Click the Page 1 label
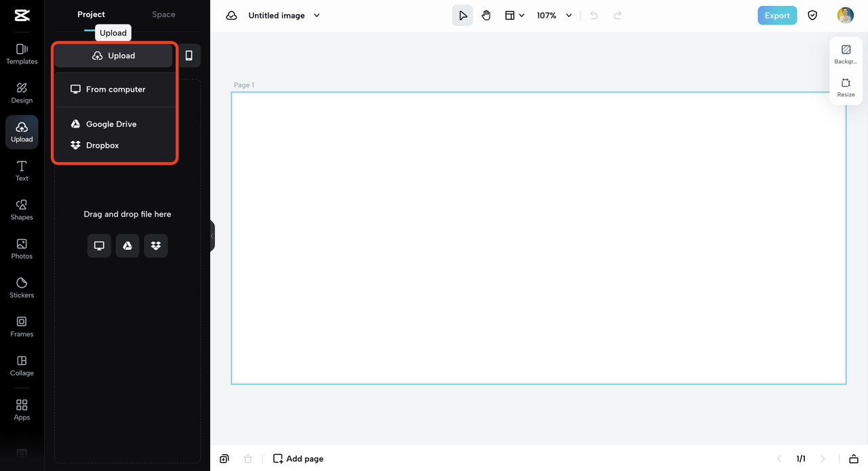Image resolution: width=868 pixels, height=471 pixels. (x=244, y=85)
